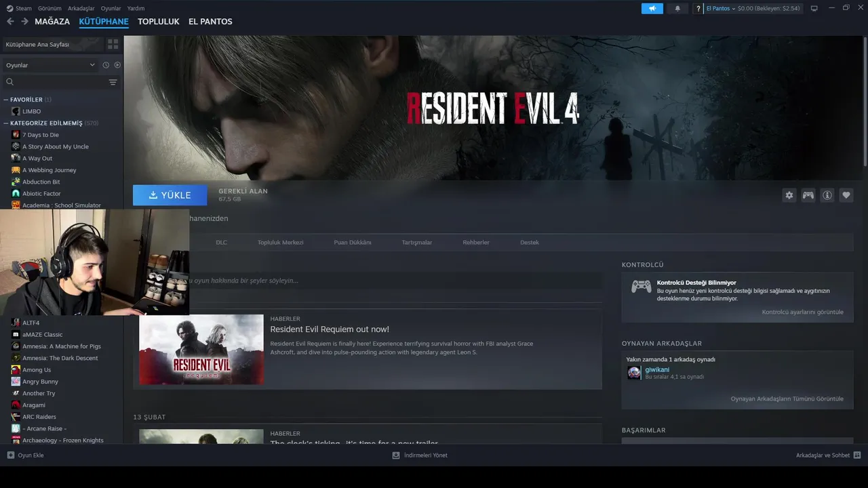
Task: Toggle favorite heart icon
Action: point(846,195)
